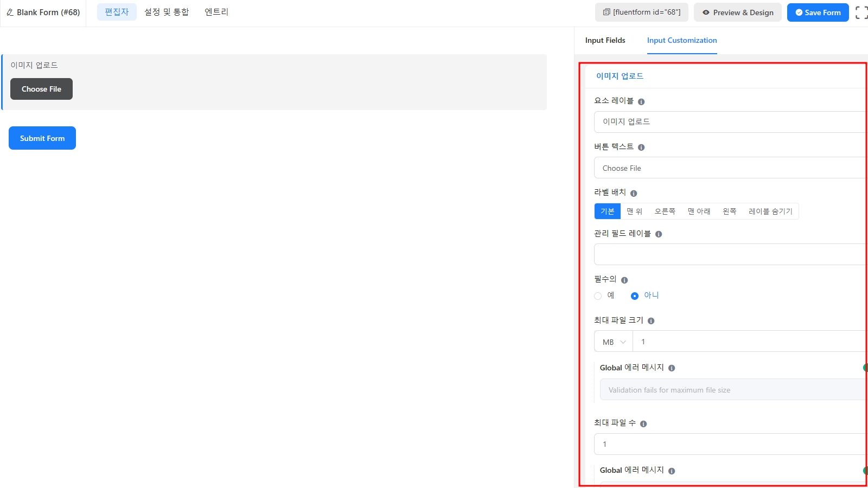
Task: Click the 버튼 텍스트 Choose File field
Action: coord(730,168)
